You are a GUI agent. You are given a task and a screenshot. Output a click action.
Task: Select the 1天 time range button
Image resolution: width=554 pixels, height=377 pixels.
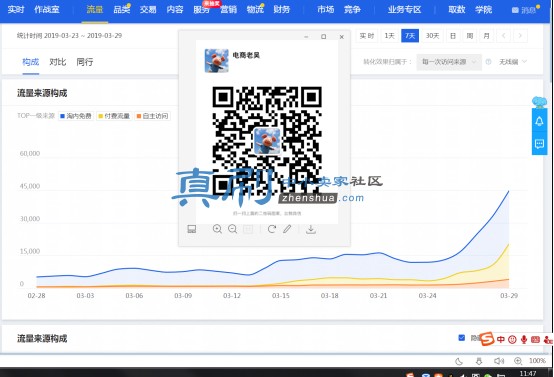389,36
